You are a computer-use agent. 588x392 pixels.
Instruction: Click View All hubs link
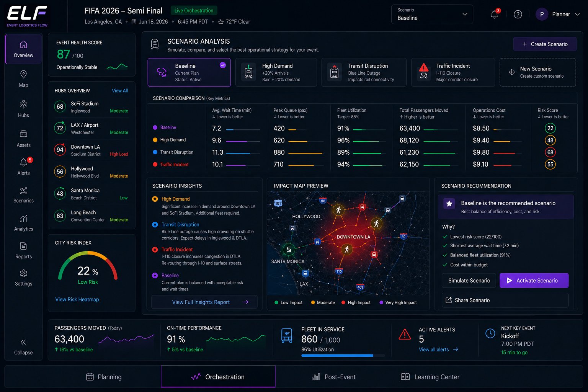point(120,91)
